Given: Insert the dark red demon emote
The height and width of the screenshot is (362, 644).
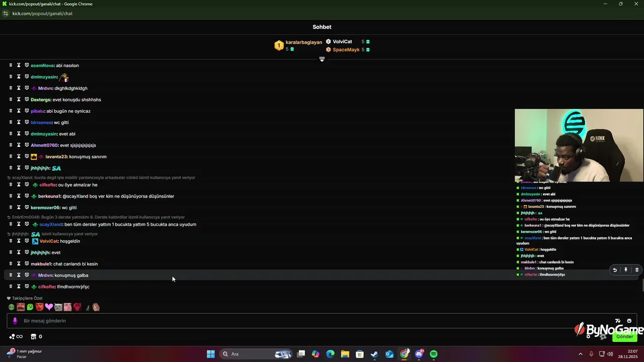Looking at the screenshot, I should [x=77, y=307].
